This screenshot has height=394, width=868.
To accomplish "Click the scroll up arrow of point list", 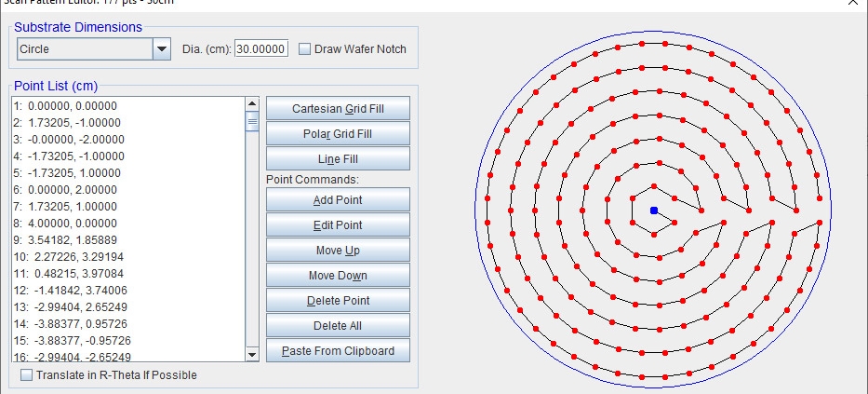I will (252, 103).
